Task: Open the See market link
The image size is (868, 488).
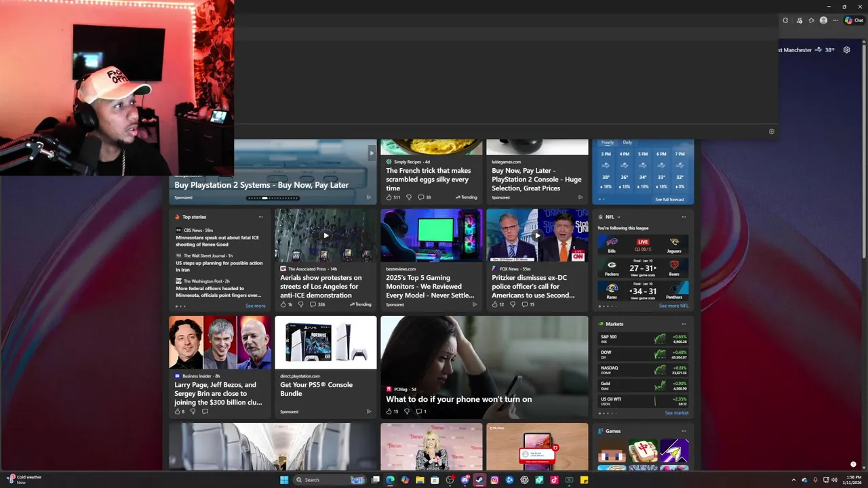Action: click(x=677, y=413)
